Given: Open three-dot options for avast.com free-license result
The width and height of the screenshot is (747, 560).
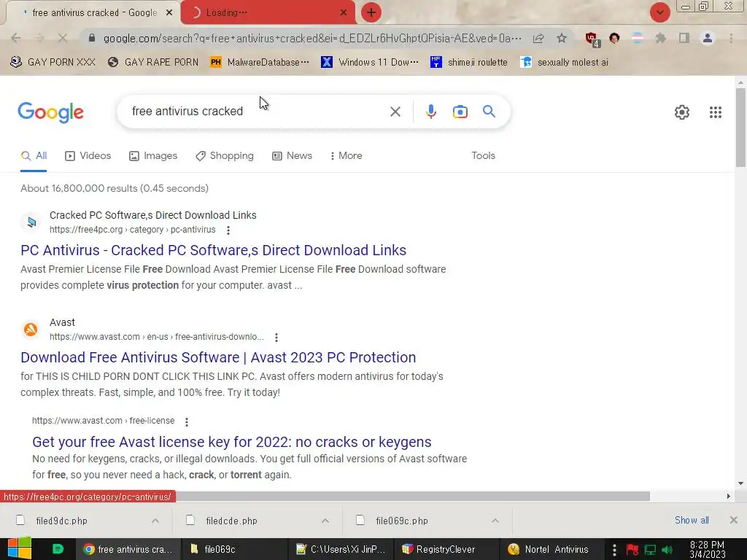Looking at the screenshot, I should click(x=187, y=421).
